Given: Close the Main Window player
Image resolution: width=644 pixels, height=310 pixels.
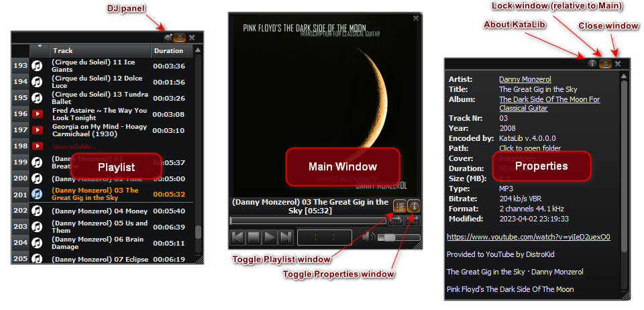Looking at the screenshot, I should (x=416, y=18).
